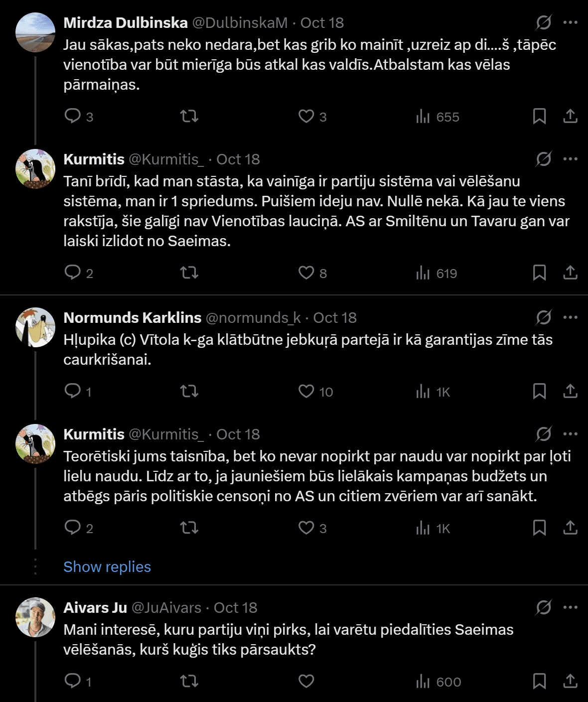Image resolution: width=588 pixels, height=702 pixels.
Task: Like Mirdza Dulbinska's tweet
Action: point(306,116)
